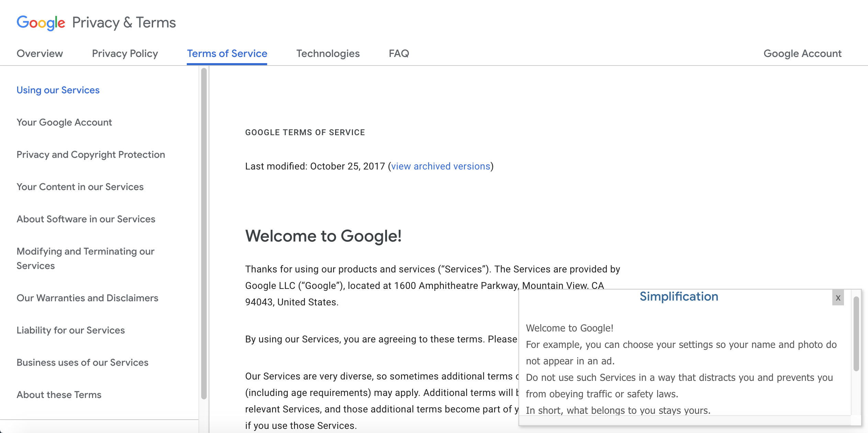Select Your Content in our Services
The image size is (868, 433).
click(x=80, y=187)
